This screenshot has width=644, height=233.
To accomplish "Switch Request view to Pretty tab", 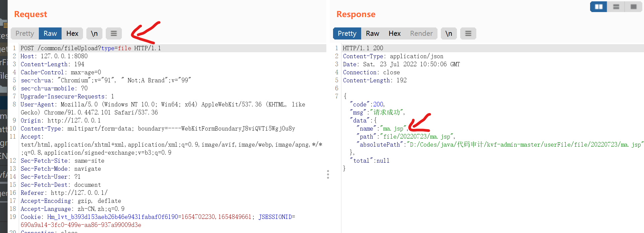I will (x=25, y=33).
